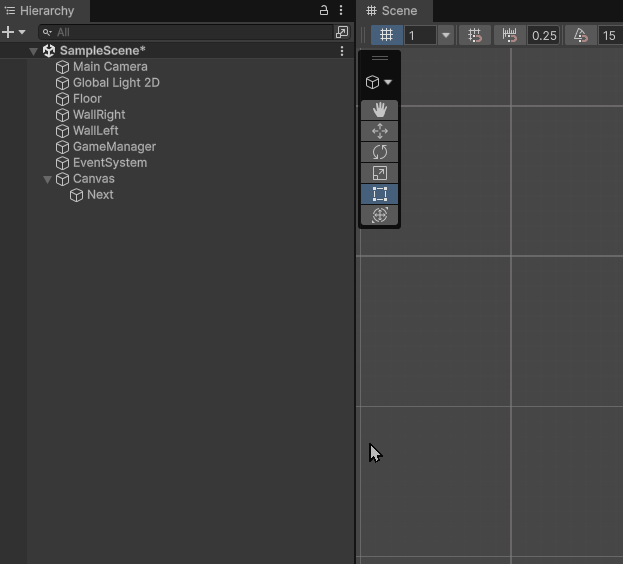Switch to the Scene tab

coord(394,11)
